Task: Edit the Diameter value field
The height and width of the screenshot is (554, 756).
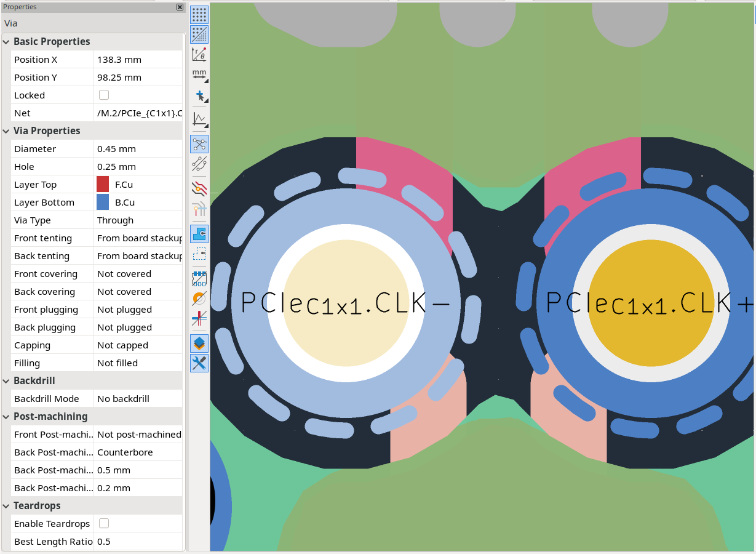Action: point(139,149)
